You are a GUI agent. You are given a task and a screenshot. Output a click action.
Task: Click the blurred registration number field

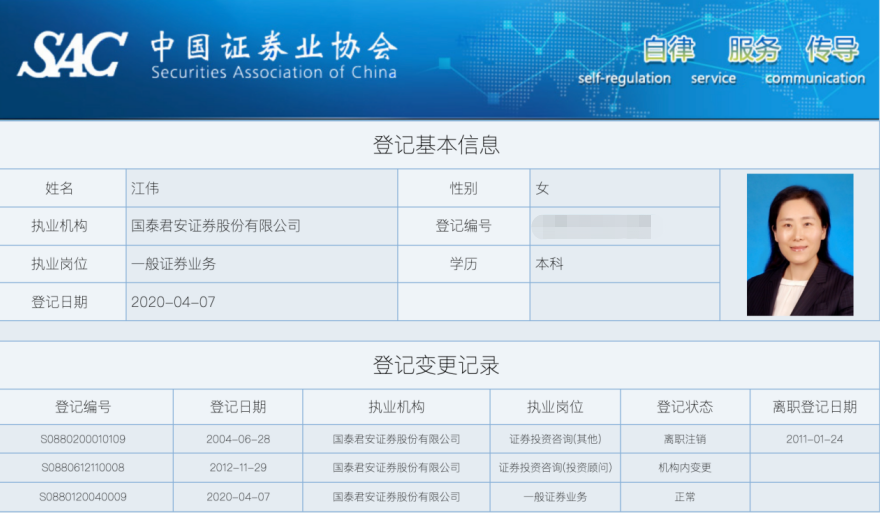pos(593,227)
